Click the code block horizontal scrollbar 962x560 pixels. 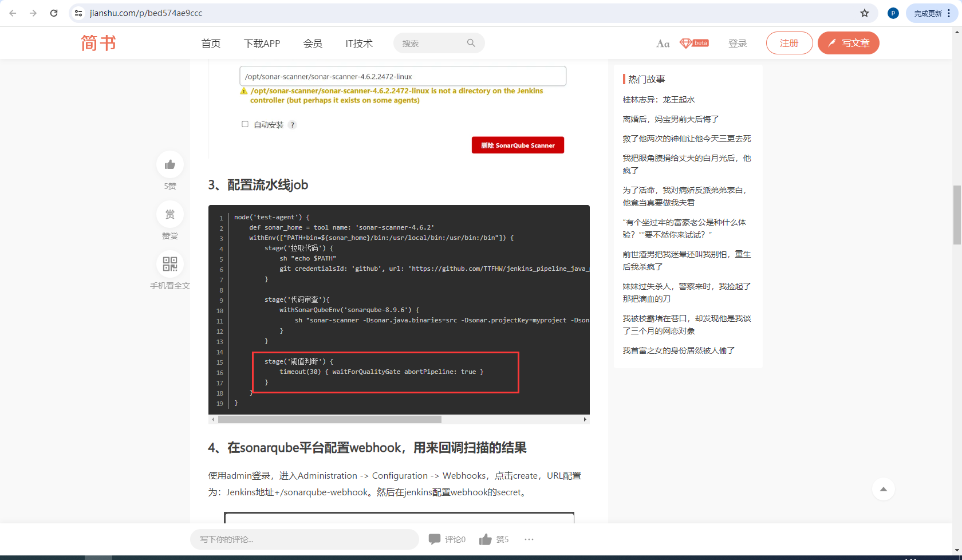point(330,420)
